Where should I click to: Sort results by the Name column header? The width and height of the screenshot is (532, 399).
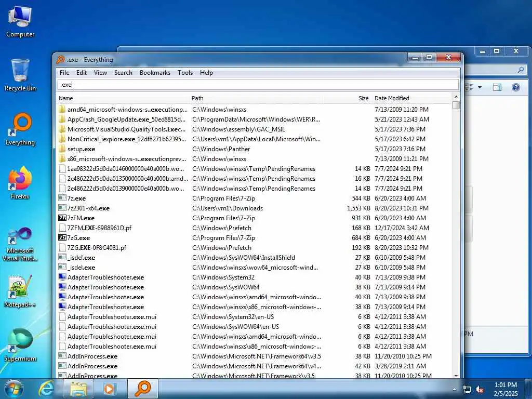coord(123,98)
